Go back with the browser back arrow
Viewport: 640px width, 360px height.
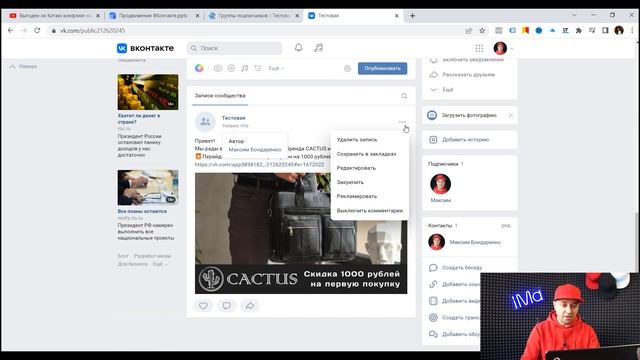pos(11,31)
